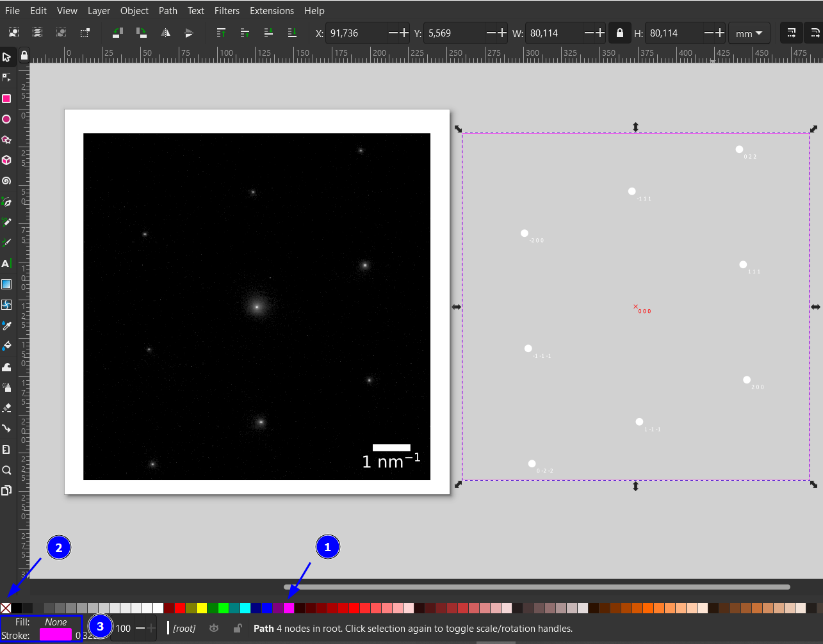Click the horizontal canvas scrollbar

tap(537, 586)
